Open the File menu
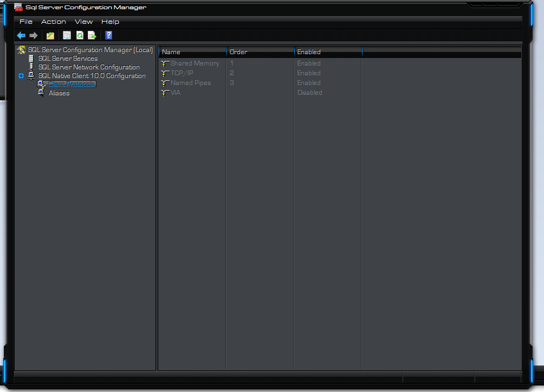Screen dimensions: 544x392 pos(26,22)
